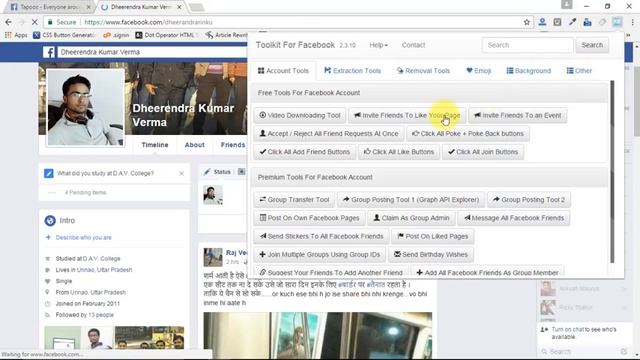The image size is (640, 360).
Task: Open Send Stickers To All Facebook Friends
Action: (x=321, y=236)
